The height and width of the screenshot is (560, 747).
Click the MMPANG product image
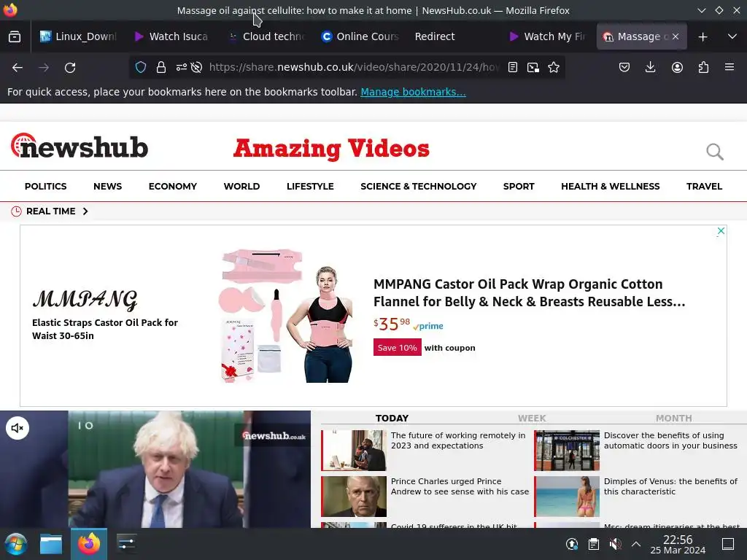[x=286, y=315]
